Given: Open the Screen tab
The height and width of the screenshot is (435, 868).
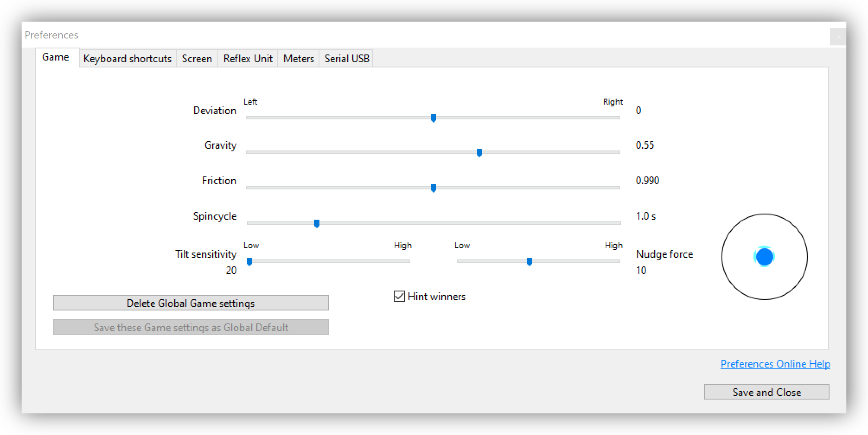Looking at the screenshot, I should click(x=197, y=59).
